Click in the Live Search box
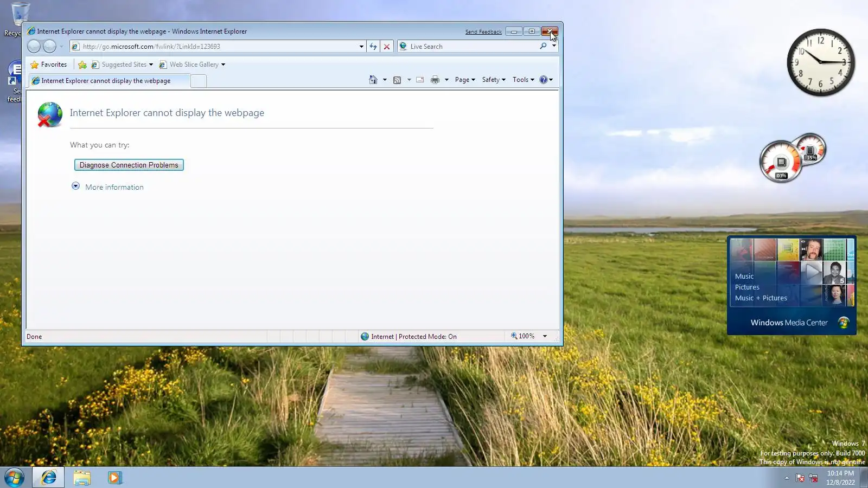868x488 pixels. pos(473,47)
